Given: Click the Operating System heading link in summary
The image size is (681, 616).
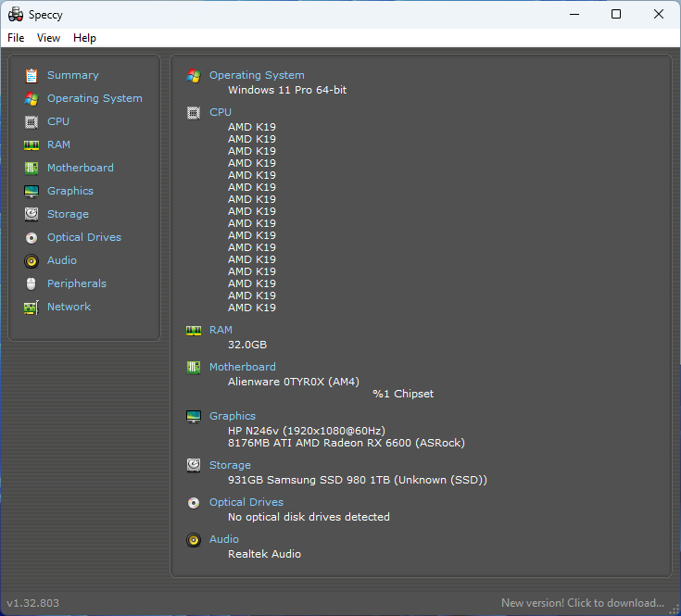Looking at the screenshot, I should 257,75.
